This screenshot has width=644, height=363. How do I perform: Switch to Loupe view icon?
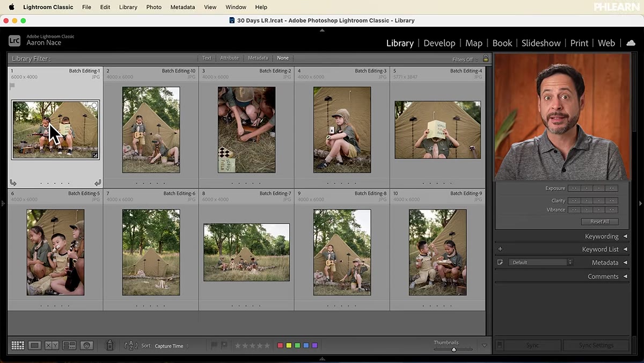(35, 346)
